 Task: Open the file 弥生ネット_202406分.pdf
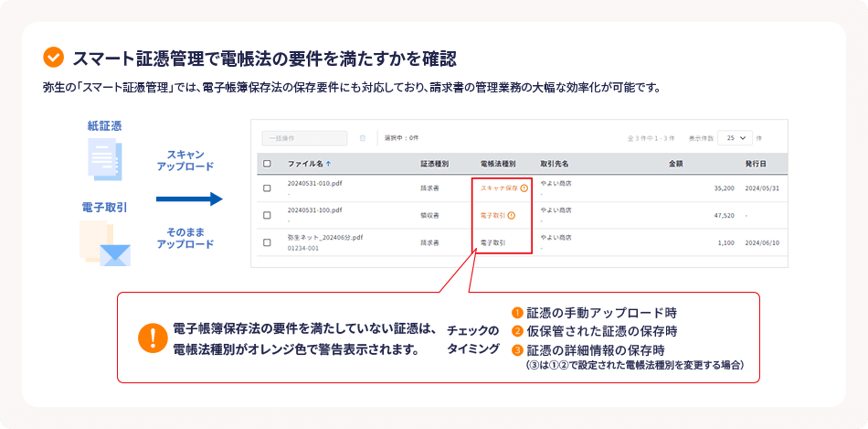click(325, 237)
